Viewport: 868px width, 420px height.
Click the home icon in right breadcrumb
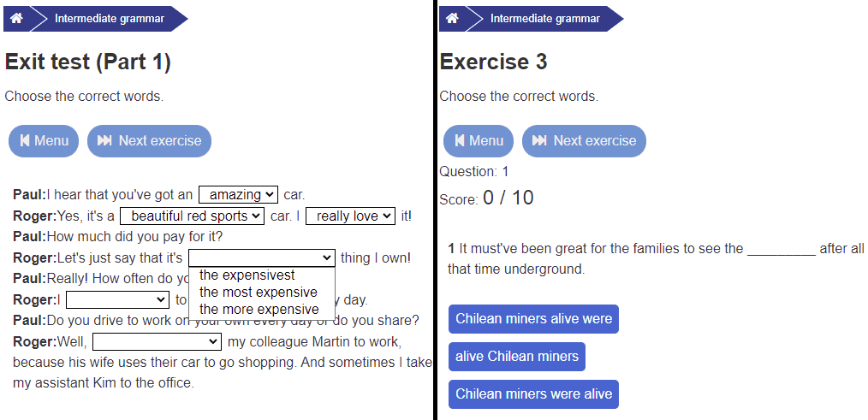[452, 19]
